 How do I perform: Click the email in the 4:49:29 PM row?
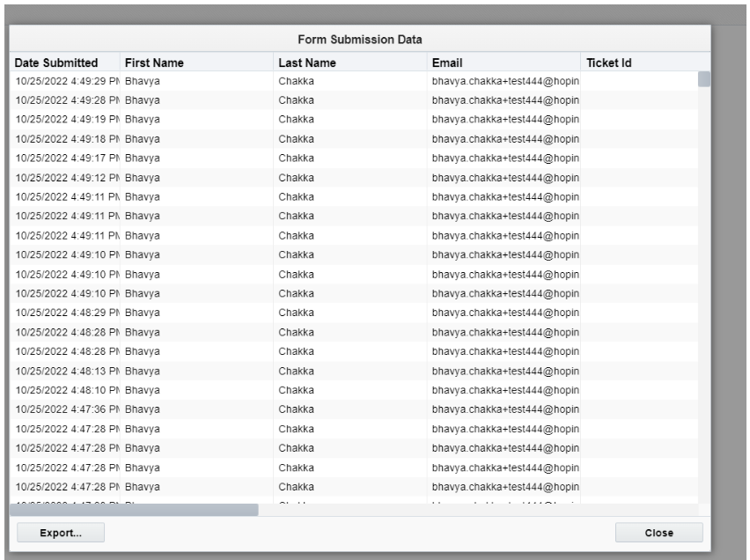[x=505, y=81]
